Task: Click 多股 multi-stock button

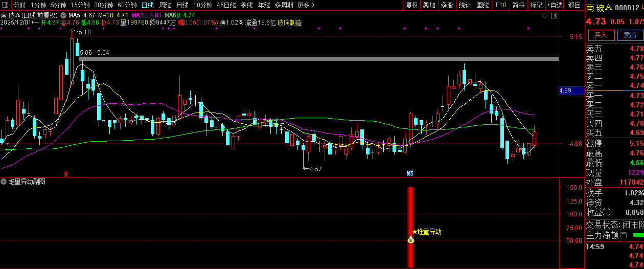Action: pos(447,5)
